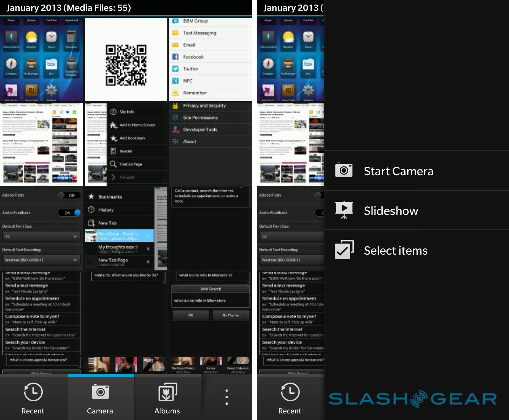Tap the Recent clock icon beside Camera tab
Viewport: 509px width, 420px height.
(33, 392)
